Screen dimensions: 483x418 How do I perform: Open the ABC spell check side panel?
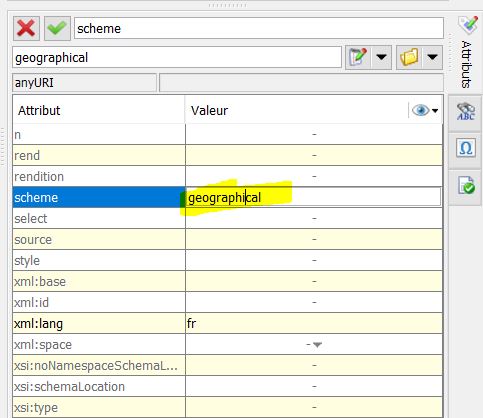(x=466, y=112)
